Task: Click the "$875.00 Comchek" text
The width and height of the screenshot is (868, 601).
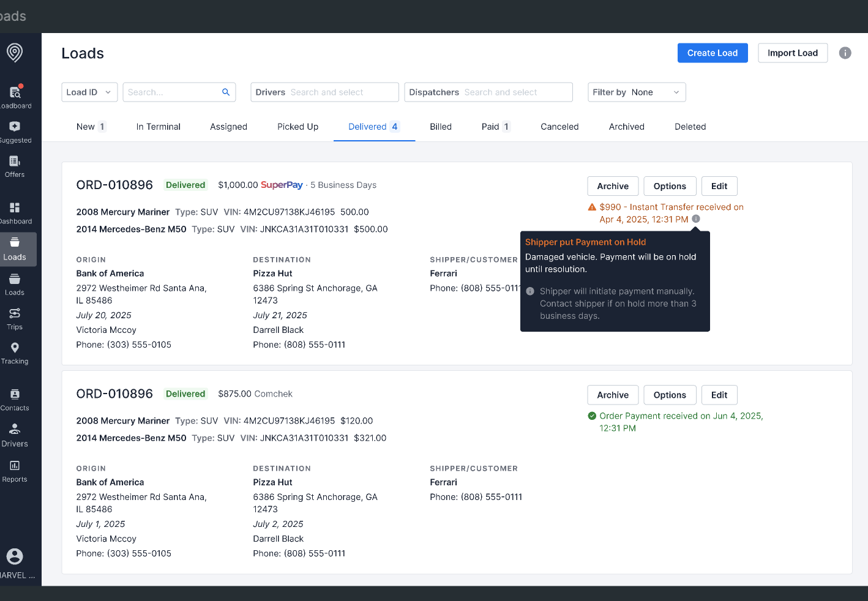Action: 255,394
